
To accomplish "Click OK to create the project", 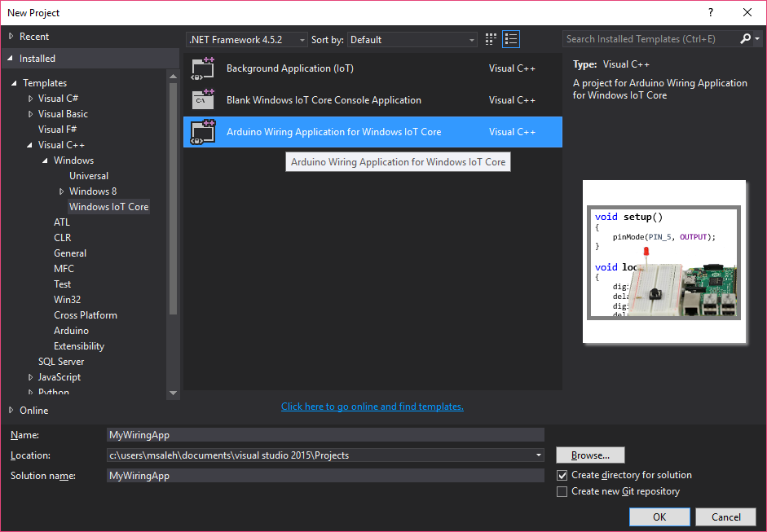I will click(x=659, y=517).
